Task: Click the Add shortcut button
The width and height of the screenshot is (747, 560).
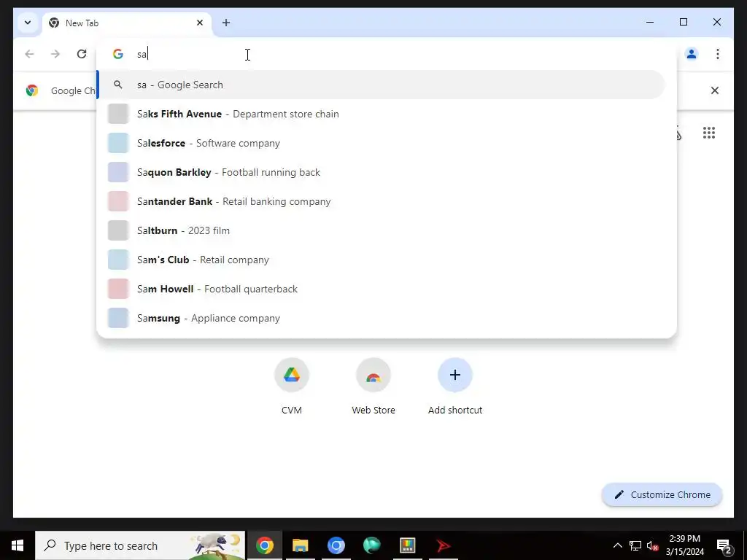Action: 455,386
